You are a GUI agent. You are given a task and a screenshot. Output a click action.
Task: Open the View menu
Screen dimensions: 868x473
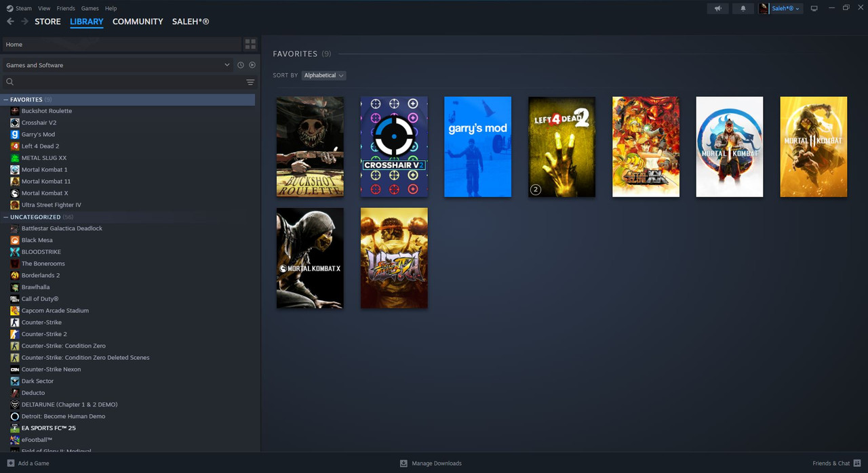(x=44, y=8)
